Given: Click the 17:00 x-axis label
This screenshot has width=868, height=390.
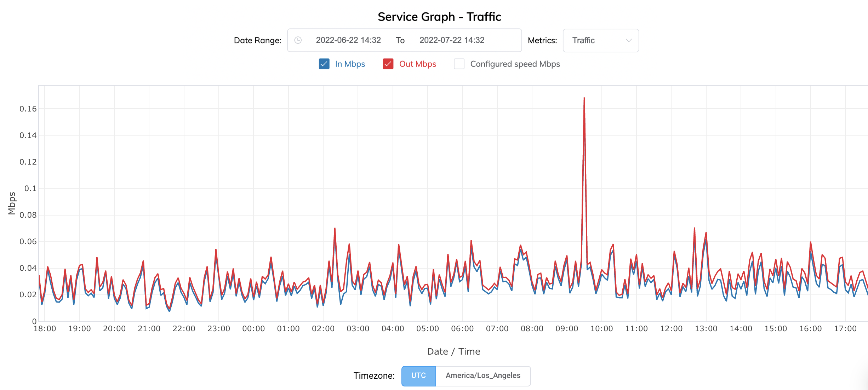Looking at the screenshot, I should point(845,329).
